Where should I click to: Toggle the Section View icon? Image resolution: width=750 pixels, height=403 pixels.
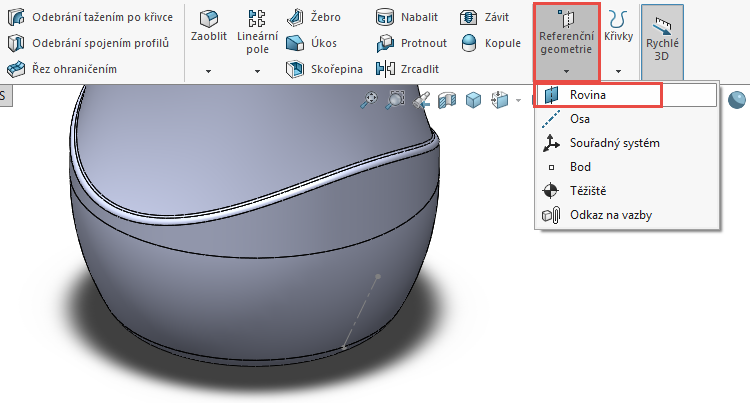pos(447,100)
